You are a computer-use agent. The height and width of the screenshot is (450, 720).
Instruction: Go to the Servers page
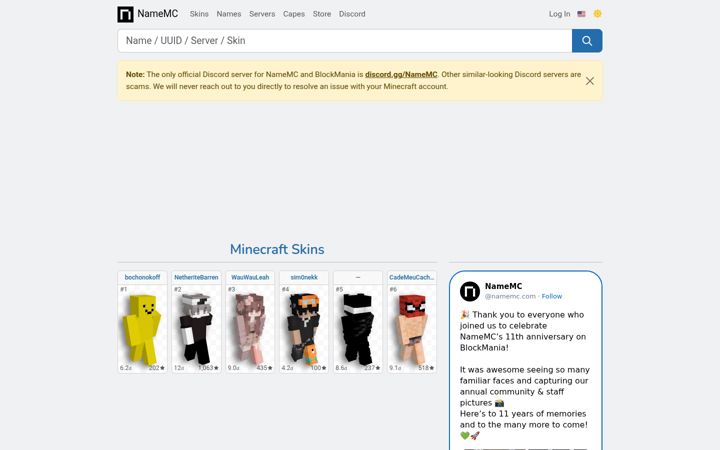[262, 14]
